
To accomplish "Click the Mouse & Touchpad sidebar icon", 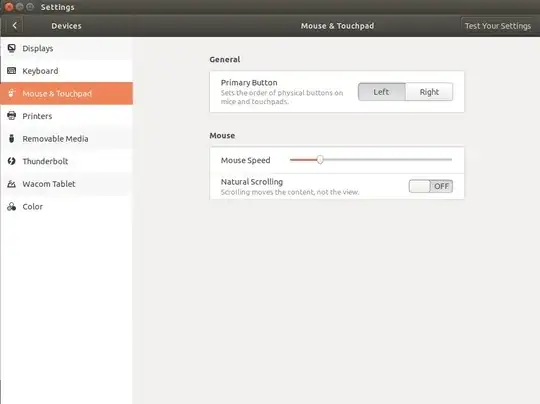I will (11, 93).
